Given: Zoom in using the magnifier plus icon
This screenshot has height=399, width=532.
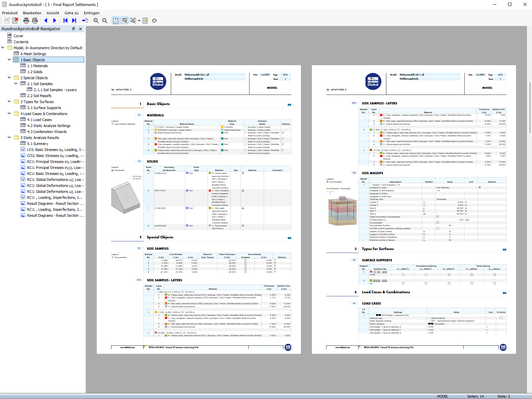Looking at the screenshot, I should point(96,20).
